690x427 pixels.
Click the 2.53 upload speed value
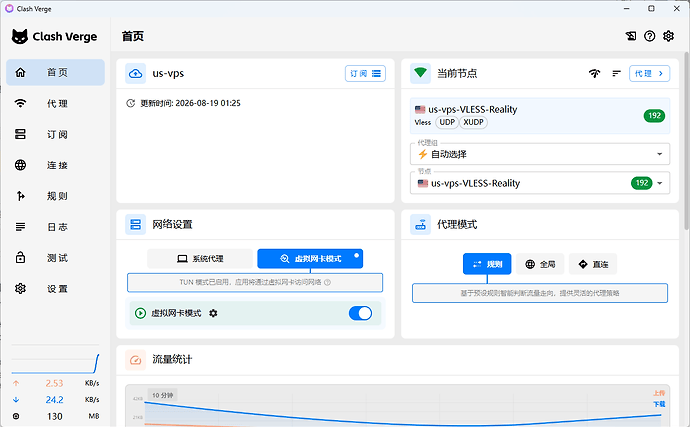pyautogui.click(x=55, y=383)
